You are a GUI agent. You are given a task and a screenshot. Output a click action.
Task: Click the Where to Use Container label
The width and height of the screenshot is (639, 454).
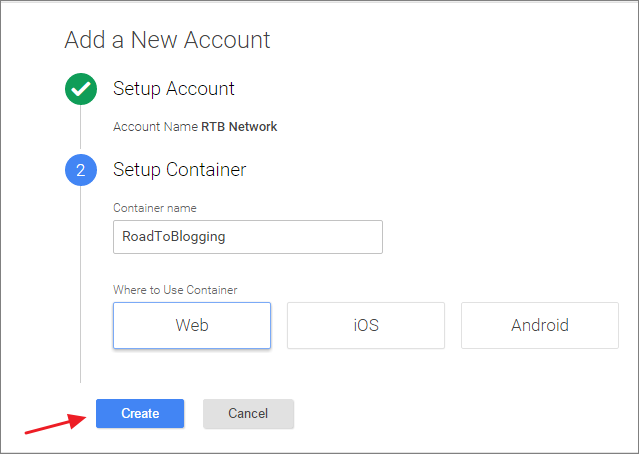(175, 290)
